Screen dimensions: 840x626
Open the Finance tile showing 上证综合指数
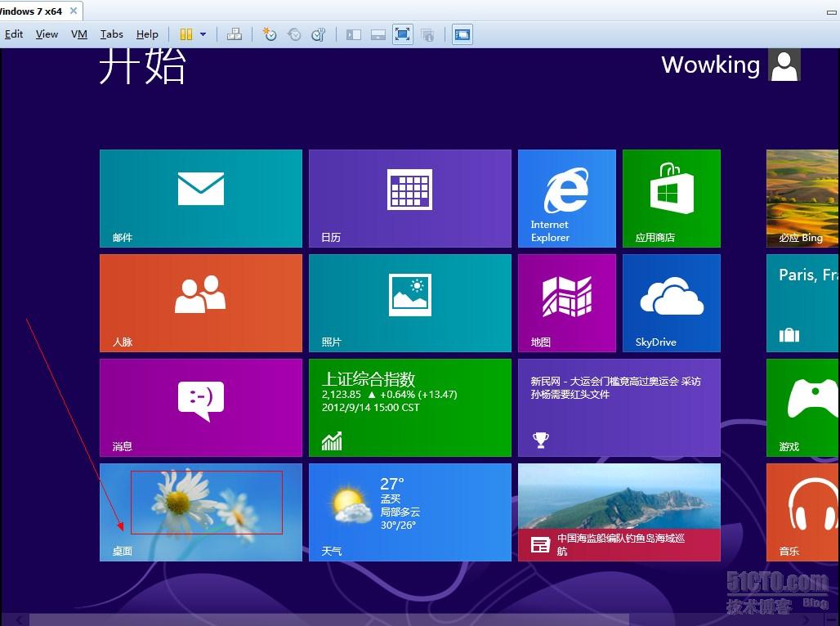[x=410, y=407]
